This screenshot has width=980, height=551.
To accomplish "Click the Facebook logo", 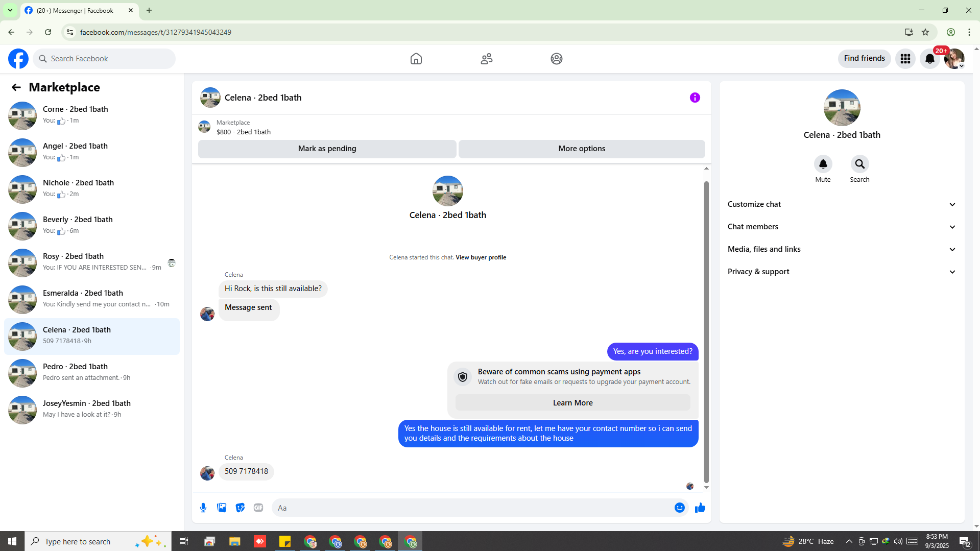I will click(x=18, y=59).
